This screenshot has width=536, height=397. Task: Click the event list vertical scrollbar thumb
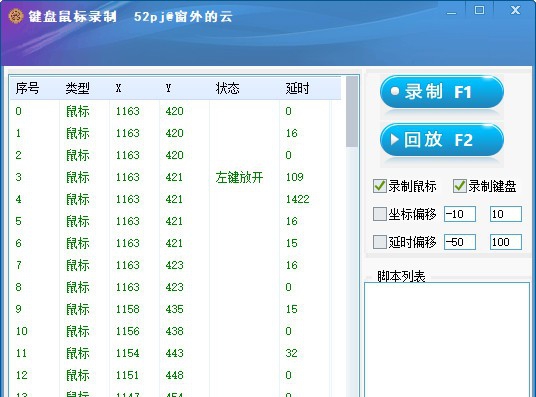352,112
